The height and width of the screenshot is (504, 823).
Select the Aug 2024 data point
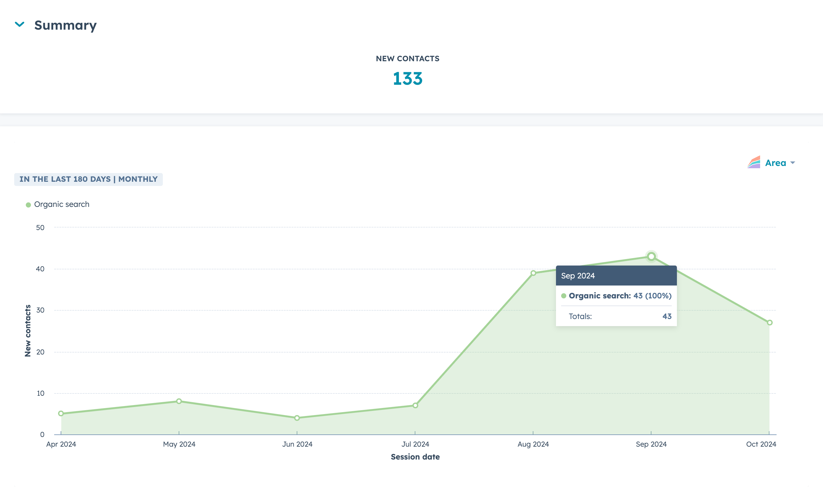click(533, 273)
